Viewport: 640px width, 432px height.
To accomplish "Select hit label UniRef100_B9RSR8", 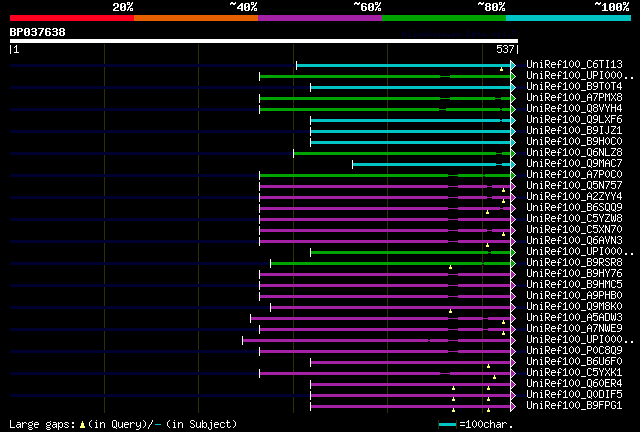I will 574,263.
